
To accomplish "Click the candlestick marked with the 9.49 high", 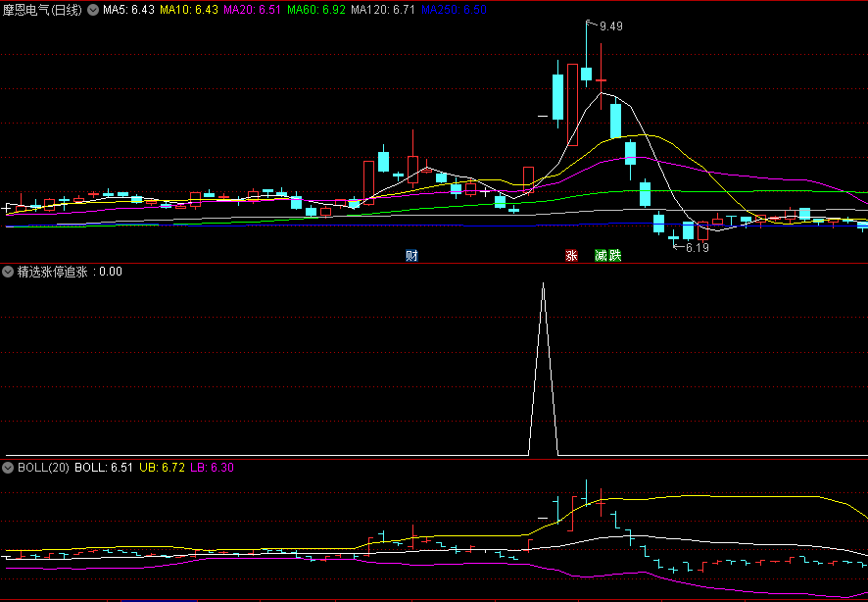I will click(586, 75).
